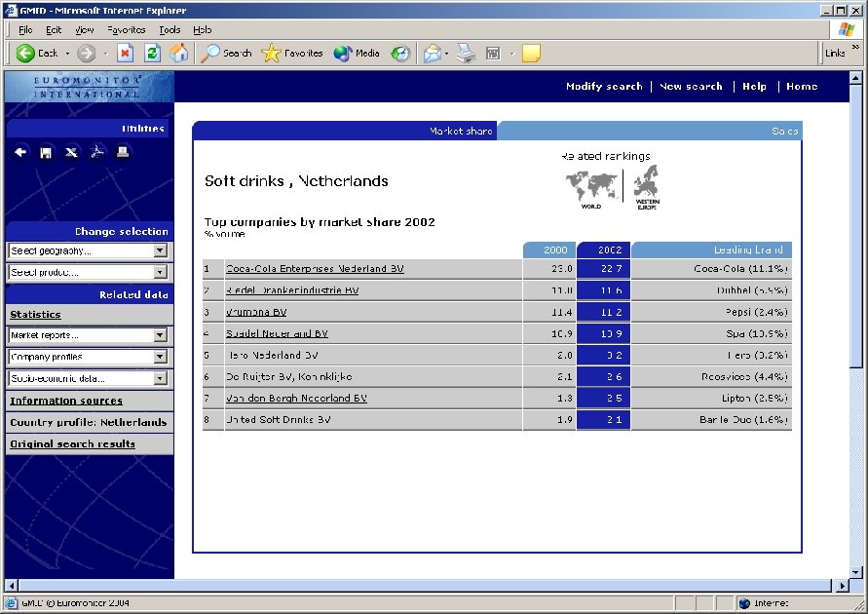Viewport: 868px width, 614px height.
Task: Print the report using the Utilities print icon
Action: (x=123, y=152)
